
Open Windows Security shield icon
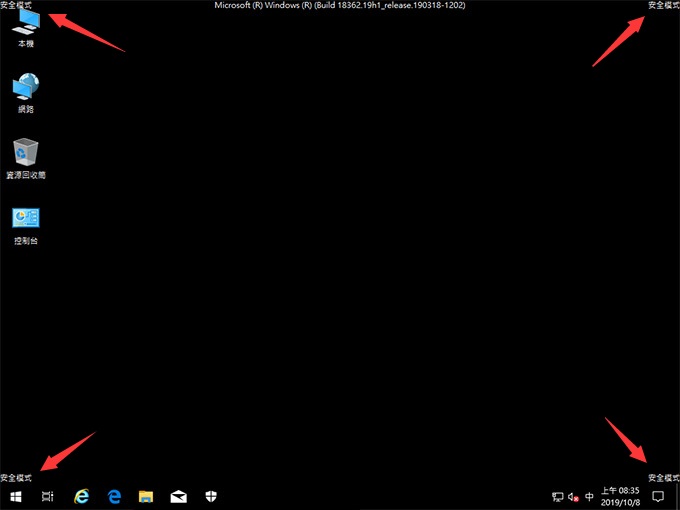(210, 496)
